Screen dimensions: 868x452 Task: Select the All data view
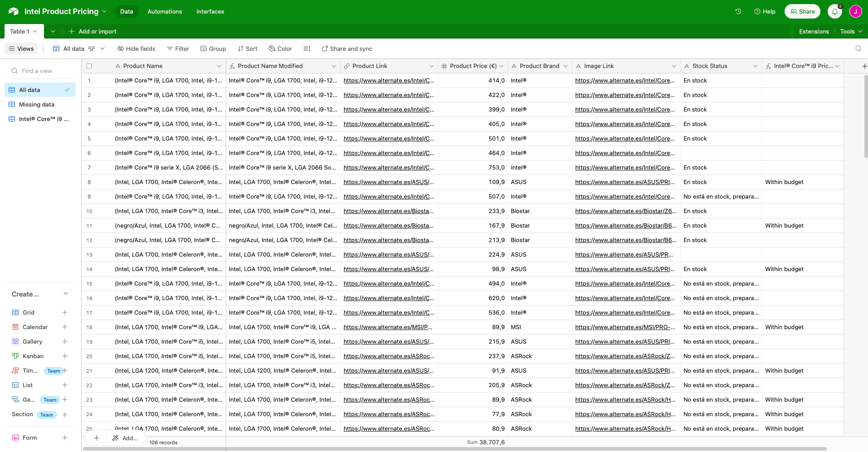(40, 90)
